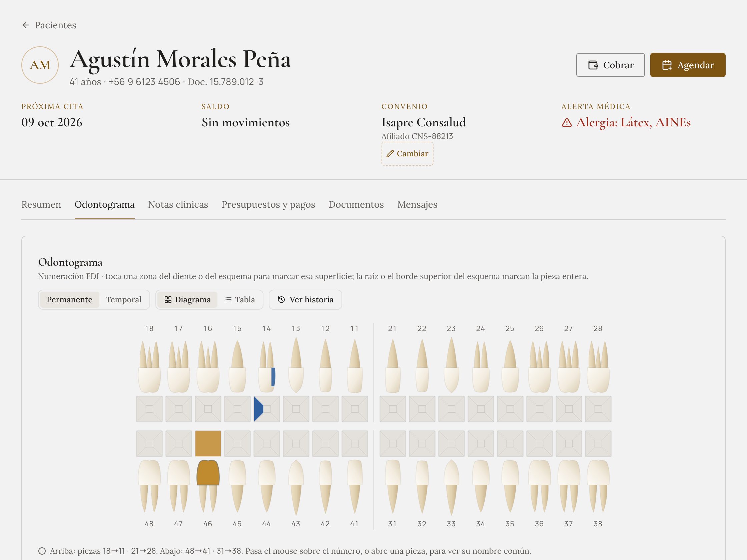
Task: Go back to Pacientes list
Action: 49,25
